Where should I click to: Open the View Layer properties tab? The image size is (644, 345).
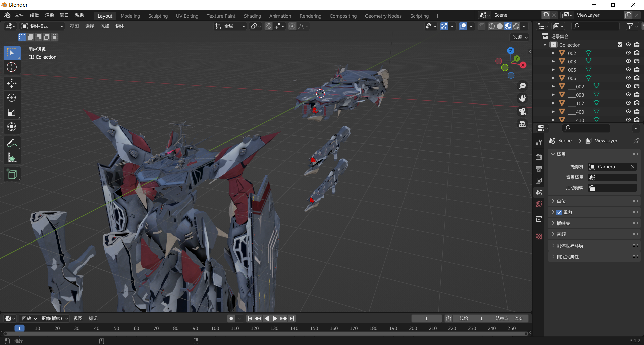[x=539, y=181]
